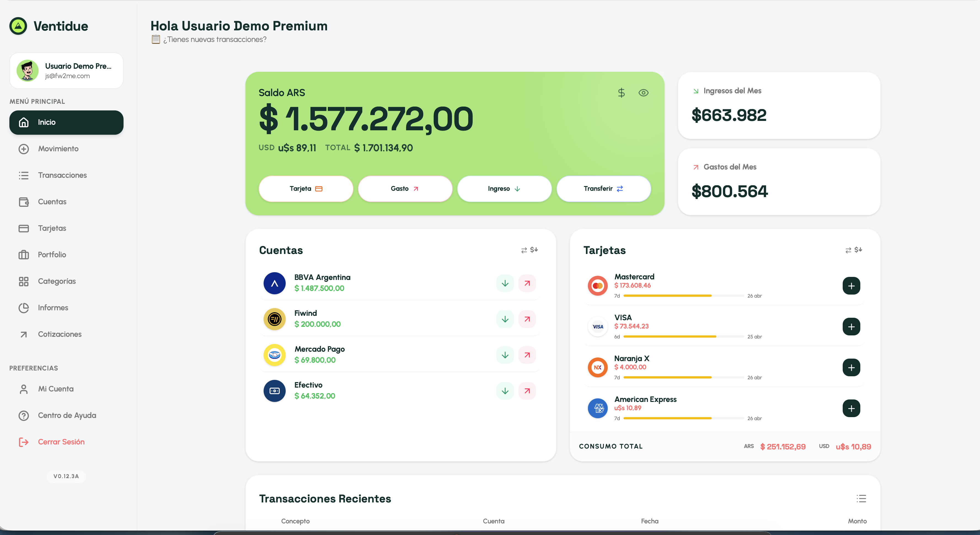This screenshot has height=535, width=980.
Task: Open list icon in Transacciones Recientes
Action: [x=861, y=499]
